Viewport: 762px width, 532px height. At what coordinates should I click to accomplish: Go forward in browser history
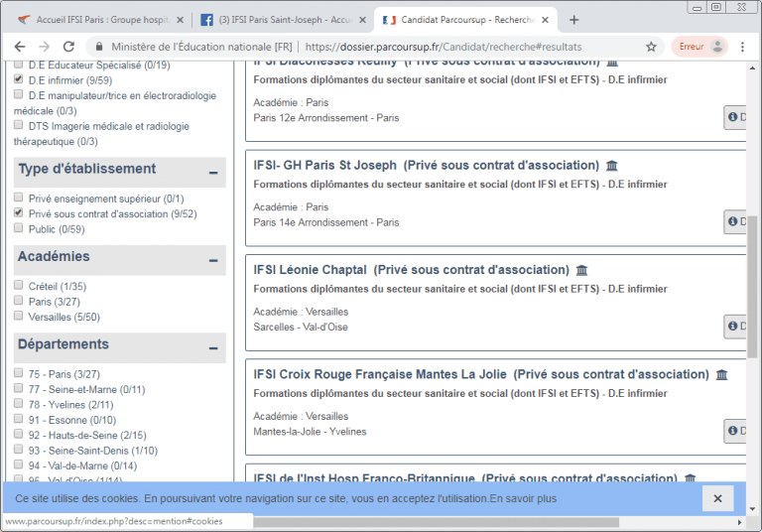[x=45, y=47]
